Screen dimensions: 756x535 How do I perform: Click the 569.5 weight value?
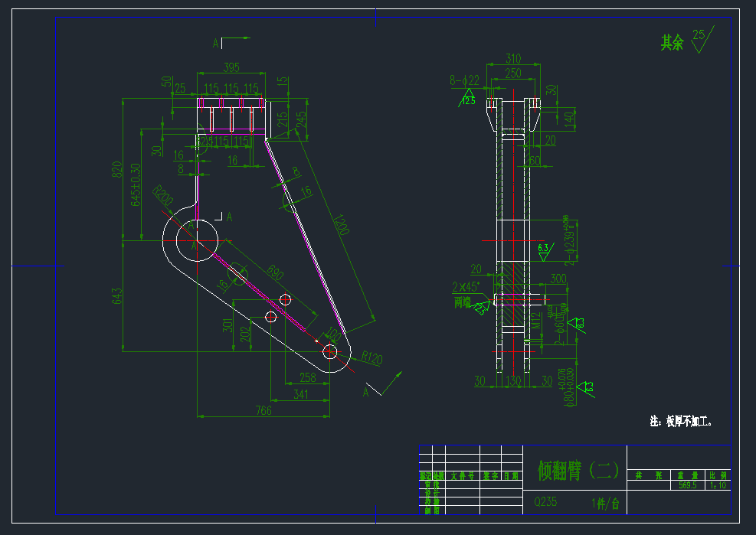[688, 485]
